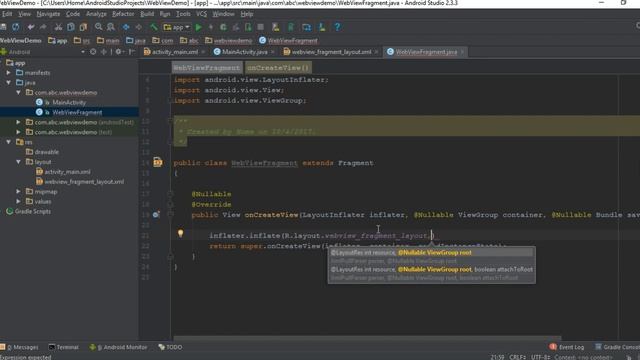Click the WebViewFragment editor breadcrumb
This screenshot has width=640, height=360.
[x=207, y=68]
